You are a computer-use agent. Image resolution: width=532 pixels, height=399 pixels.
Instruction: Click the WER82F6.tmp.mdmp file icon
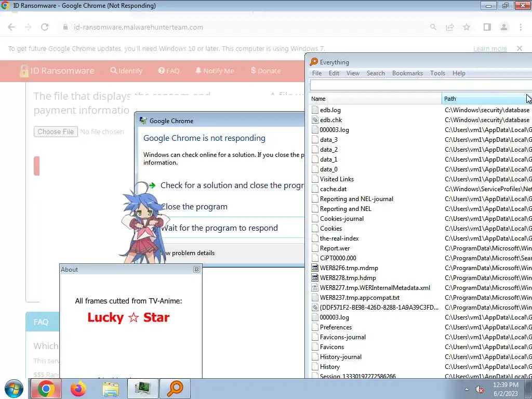tap(315, 268)
